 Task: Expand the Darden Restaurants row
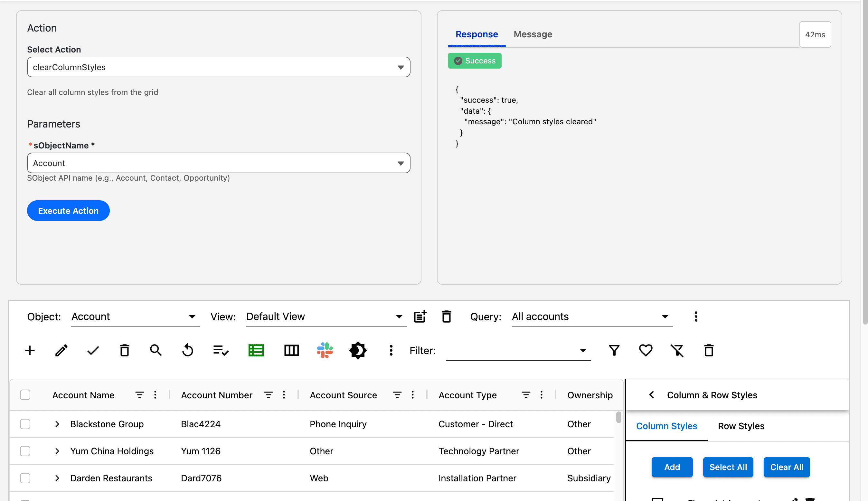[x=57, y=478]
